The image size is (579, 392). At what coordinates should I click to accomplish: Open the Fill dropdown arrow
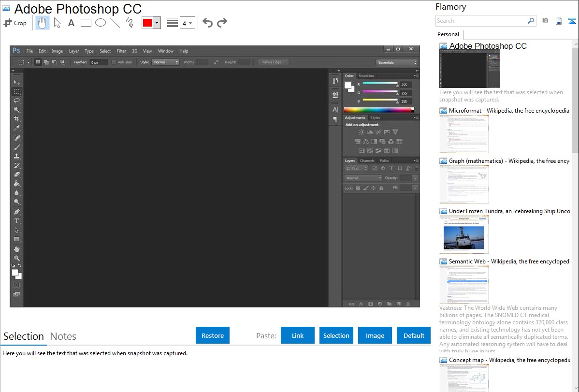pos(415,188)
